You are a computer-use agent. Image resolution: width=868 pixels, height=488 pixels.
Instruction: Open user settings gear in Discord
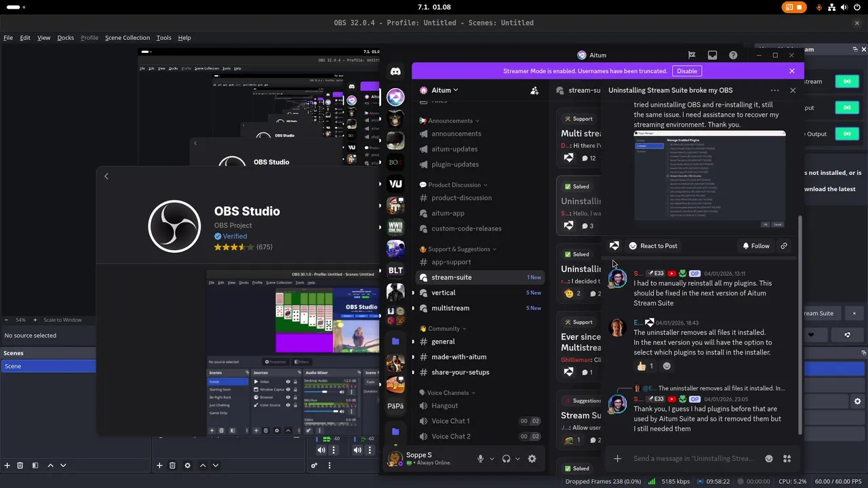pos(532,459)
